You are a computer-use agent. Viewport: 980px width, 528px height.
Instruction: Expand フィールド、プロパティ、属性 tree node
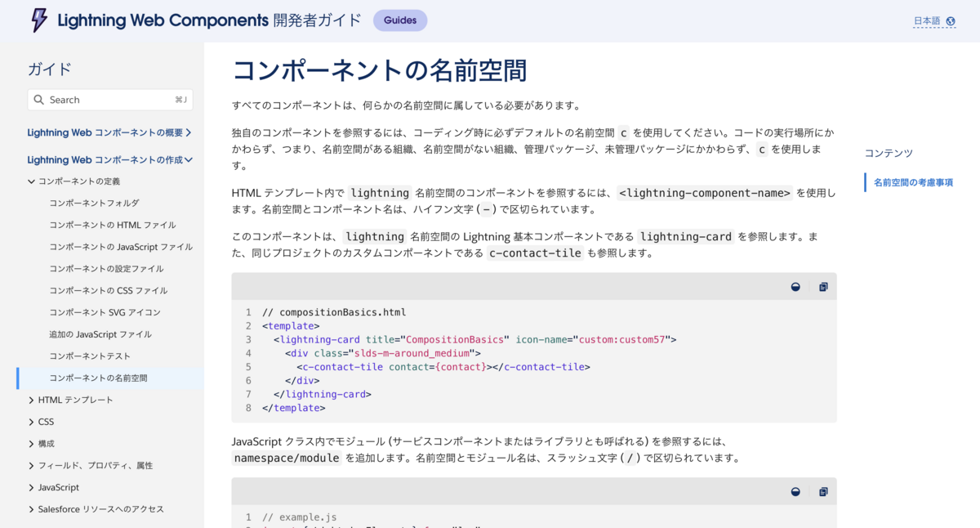31,466
